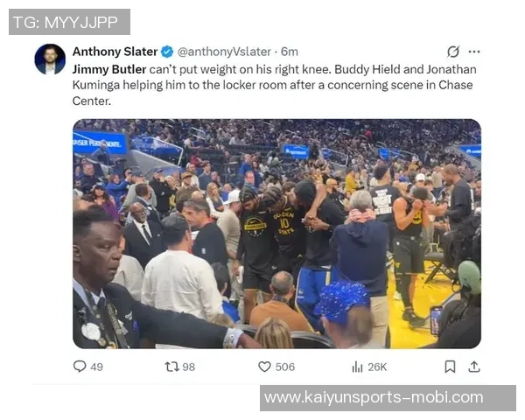The height and width of the screenshot is (420, 525).
Task: Click the Anthony Slater display name
Action: click(115, 52)
